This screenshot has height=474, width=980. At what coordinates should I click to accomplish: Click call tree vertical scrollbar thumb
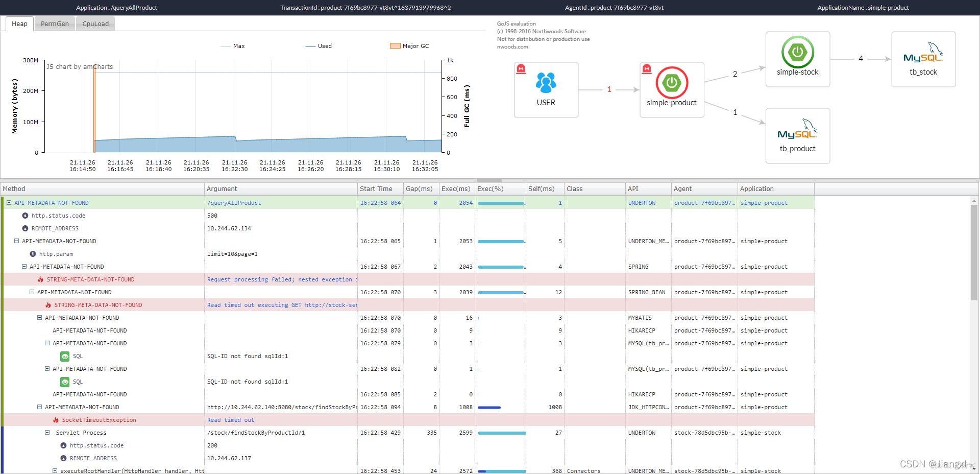(974, 253)
